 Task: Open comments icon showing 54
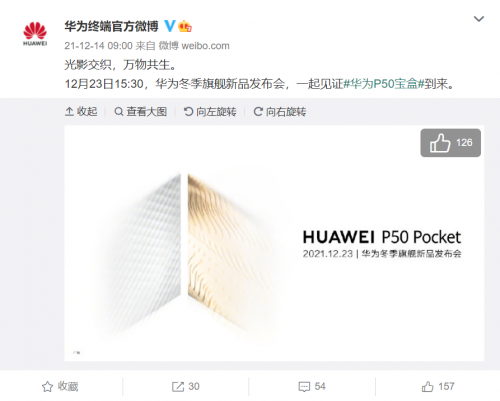(312, 386)
